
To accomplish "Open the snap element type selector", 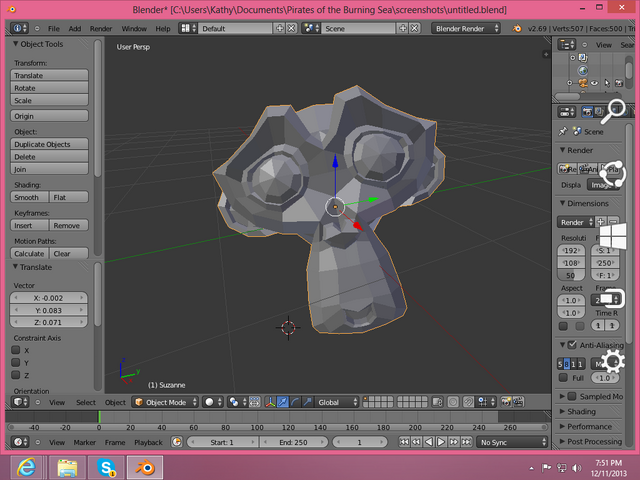I will pyautogui.click(x=486, y=402).
